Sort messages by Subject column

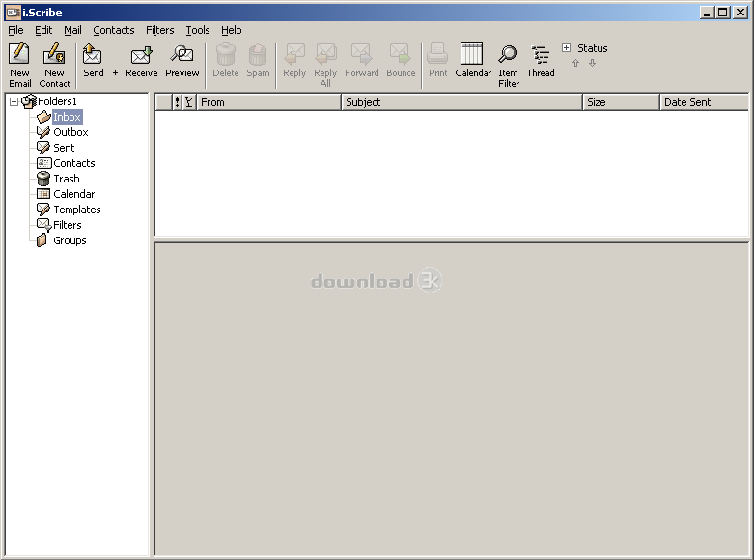click(462, 102)
